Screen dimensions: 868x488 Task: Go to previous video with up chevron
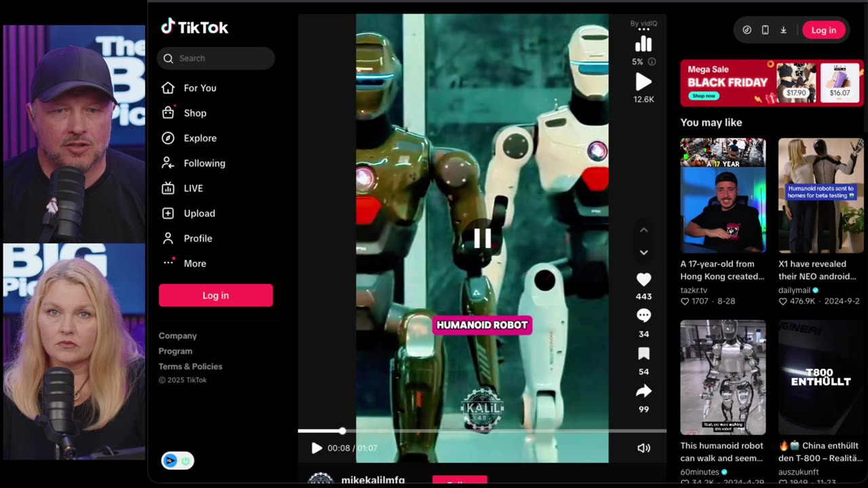tap(644, 230)
